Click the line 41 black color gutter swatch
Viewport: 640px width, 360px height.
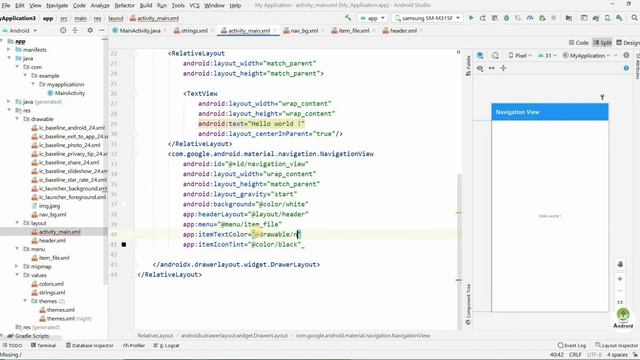[124, 244]
